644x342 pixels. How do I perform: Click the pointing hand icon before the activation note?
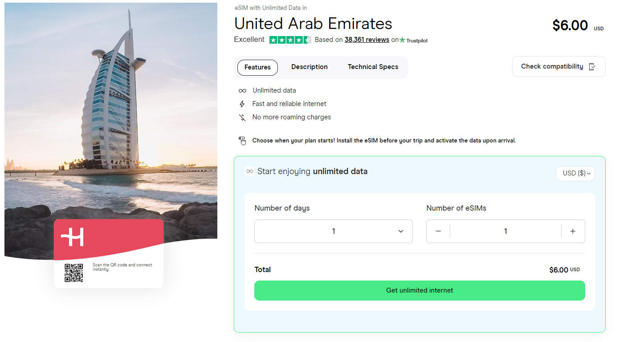point(242,140)
